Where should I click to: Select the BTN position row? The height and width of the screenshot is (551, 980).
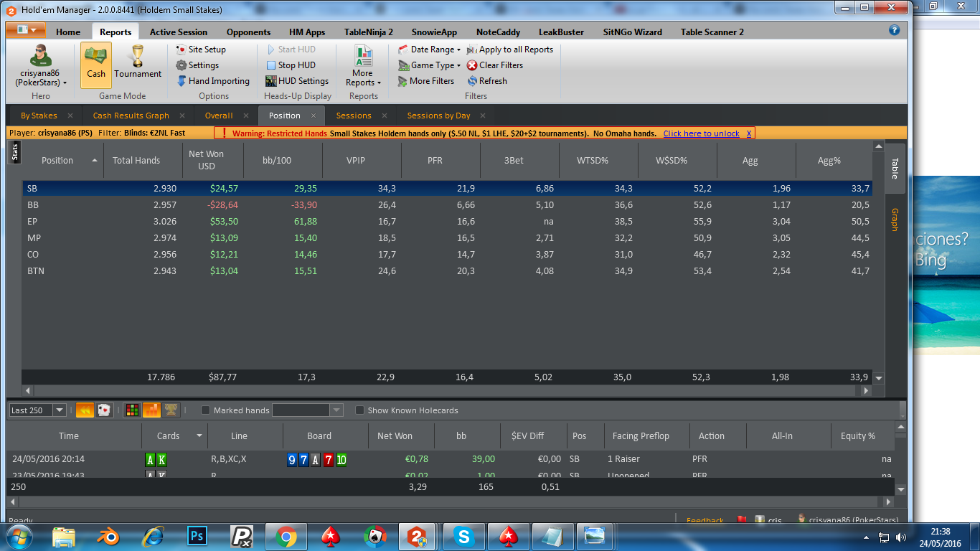447,270
